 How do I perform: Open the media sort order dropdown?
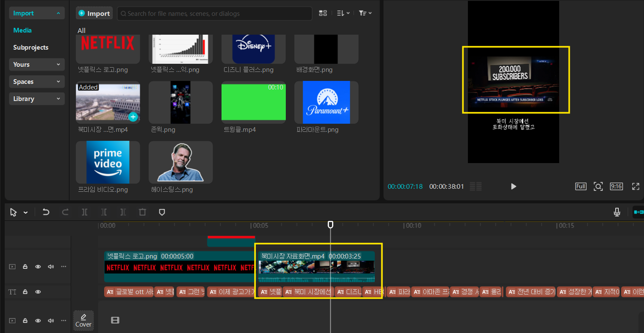(343, 13)
